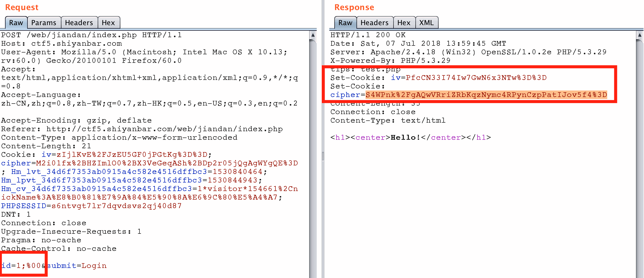Click the response Server header line
644x278 pixels.
point(469,52)
